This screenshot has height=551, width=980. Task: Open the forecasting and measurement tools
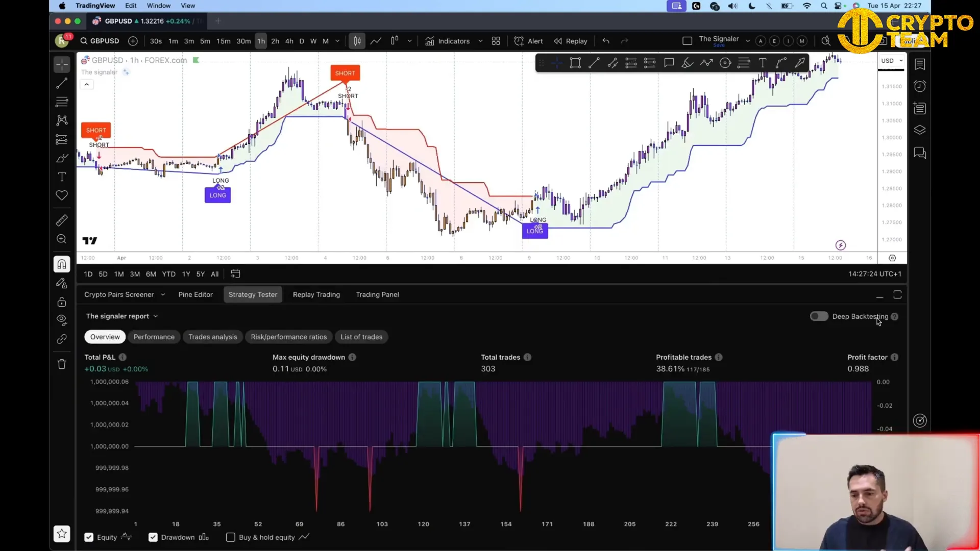62,139
